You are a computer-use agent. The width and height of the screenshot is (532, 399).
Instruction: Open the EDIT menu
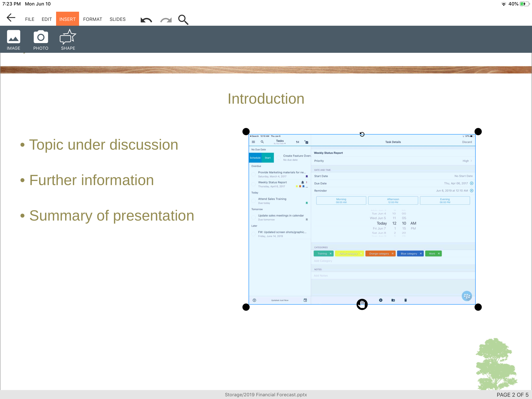pos(47,19)
